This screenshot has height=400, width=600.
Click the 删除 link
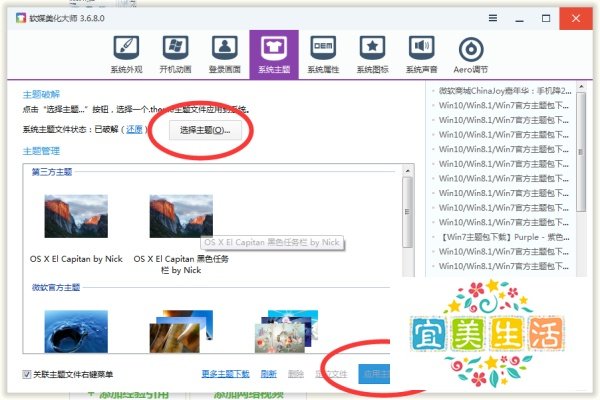tap(296, 374)
